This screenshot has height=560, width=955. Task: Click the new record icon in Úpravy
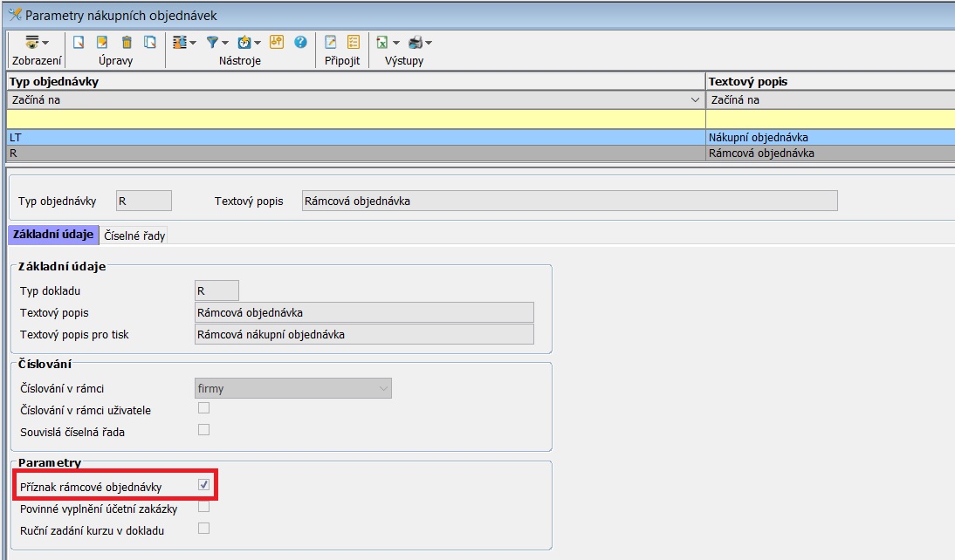tap(79, 42)
